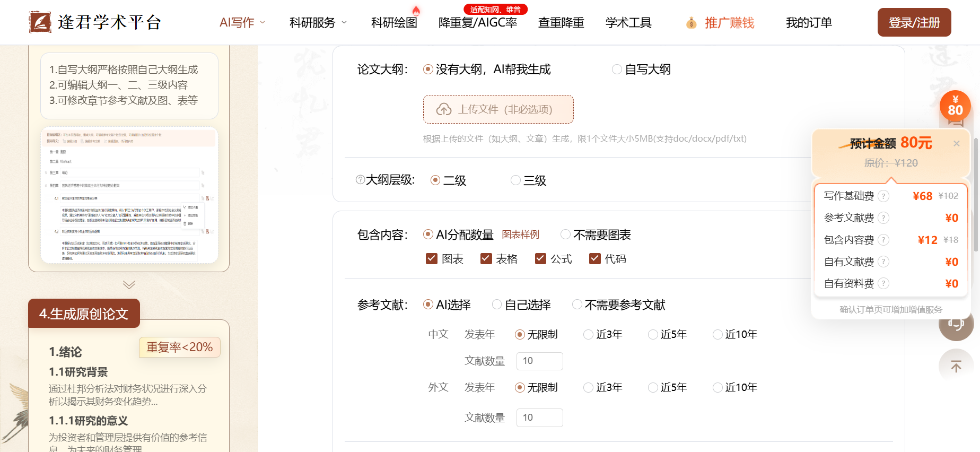Select the 自写大纲 radio option
980x452 pixels.
641,69
